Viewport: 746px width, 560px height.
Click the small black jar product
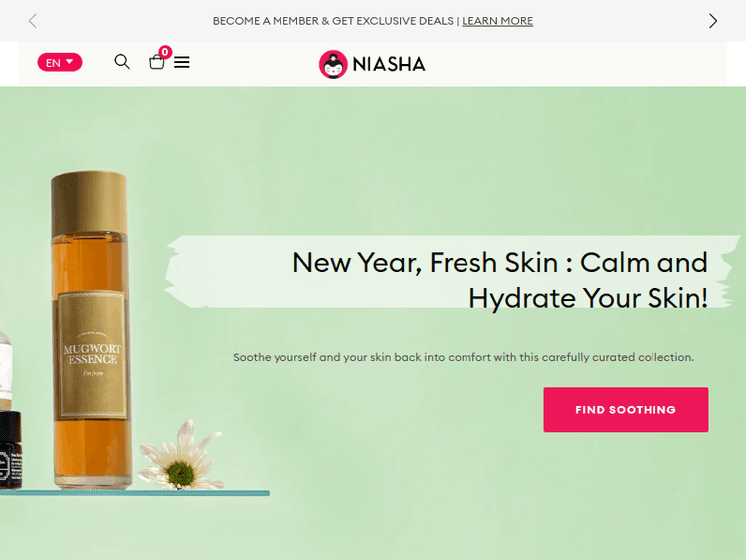(10, 451)
